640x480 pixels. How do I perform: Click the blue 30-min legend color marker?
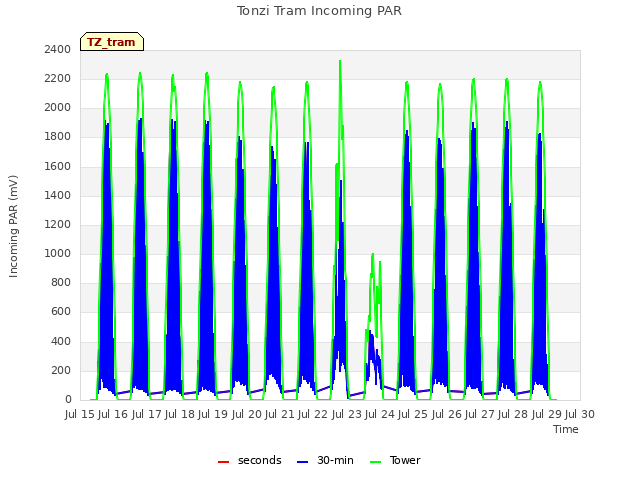point(302,462)
